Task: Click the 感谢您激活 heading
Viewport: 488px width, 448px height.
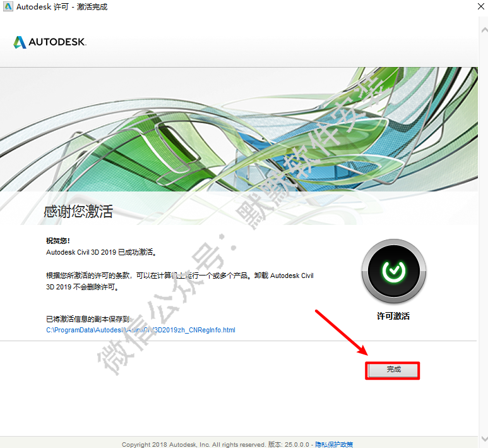Action: point(78,212)
